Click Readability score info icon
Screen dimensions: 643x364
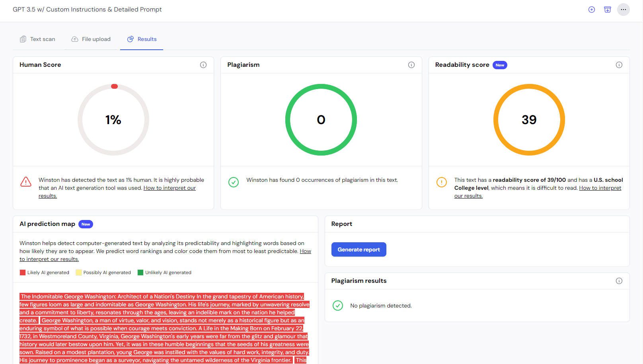point(619,65)
